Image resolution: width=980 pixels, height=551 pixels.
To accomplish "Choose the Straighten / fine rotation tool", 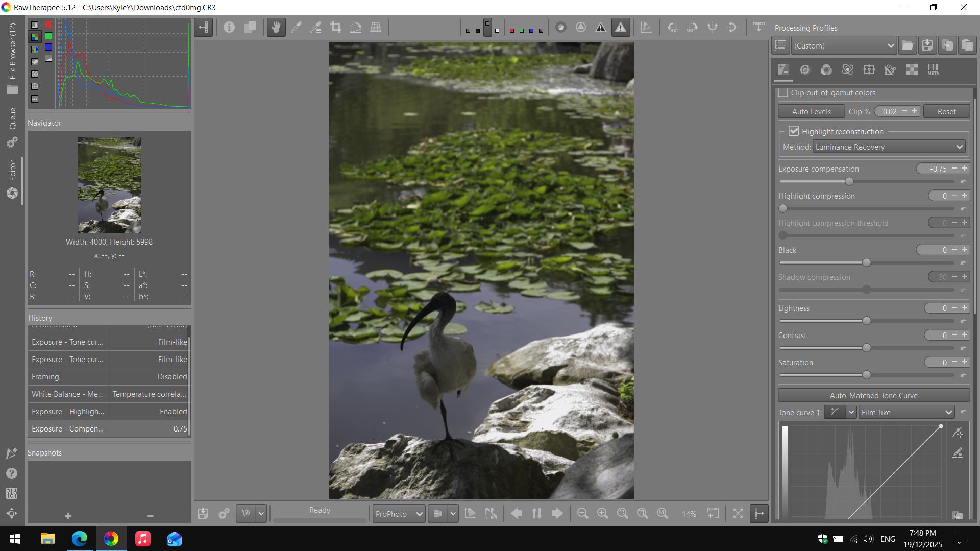I will (x=356, y=28).
